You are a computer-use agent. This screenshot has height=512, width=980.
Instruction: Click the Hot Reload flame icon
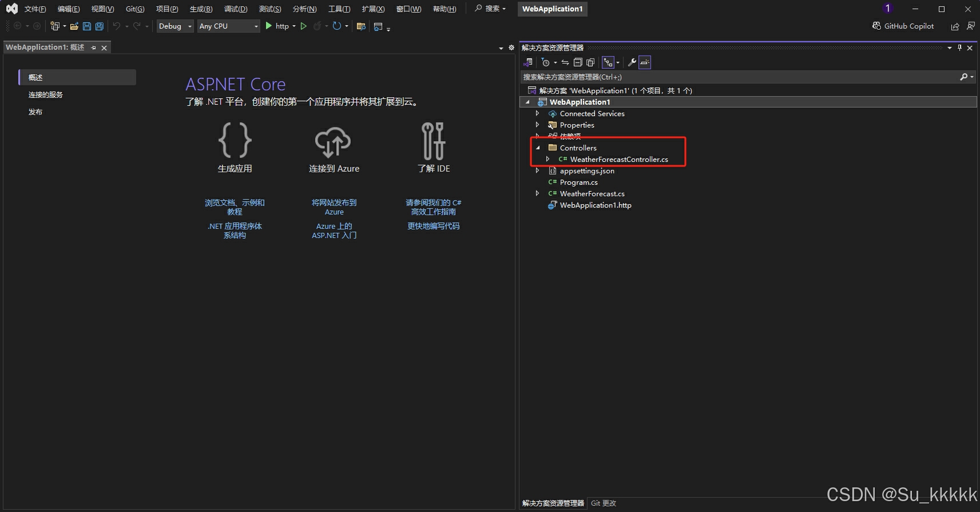pos(318,26)
